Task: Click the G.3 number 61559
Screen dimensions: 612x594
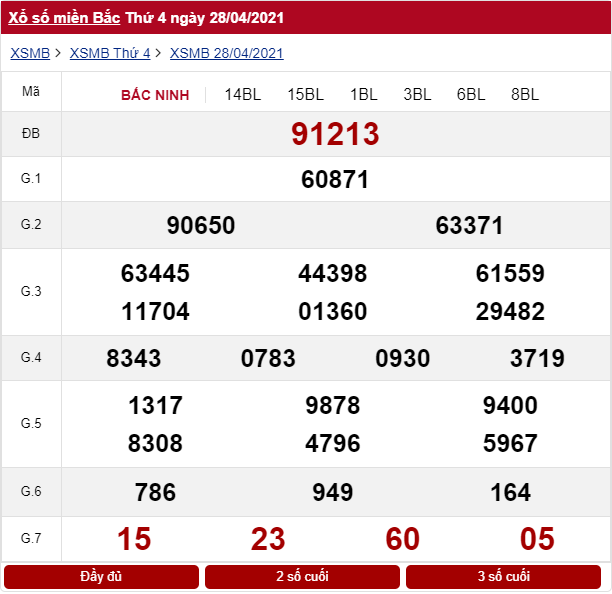Action: [x=510, y=273]
